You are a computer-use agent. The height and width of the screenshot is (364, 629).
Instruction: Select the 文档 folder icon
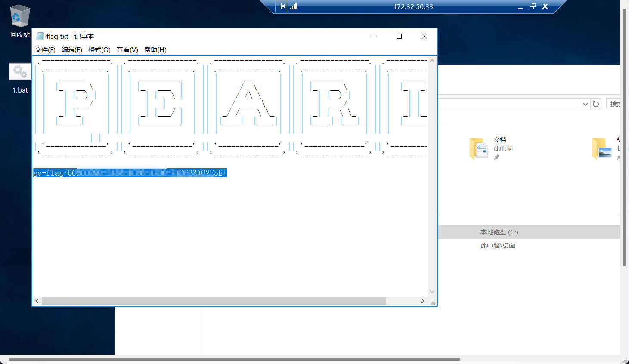click(x=478, y=148)
